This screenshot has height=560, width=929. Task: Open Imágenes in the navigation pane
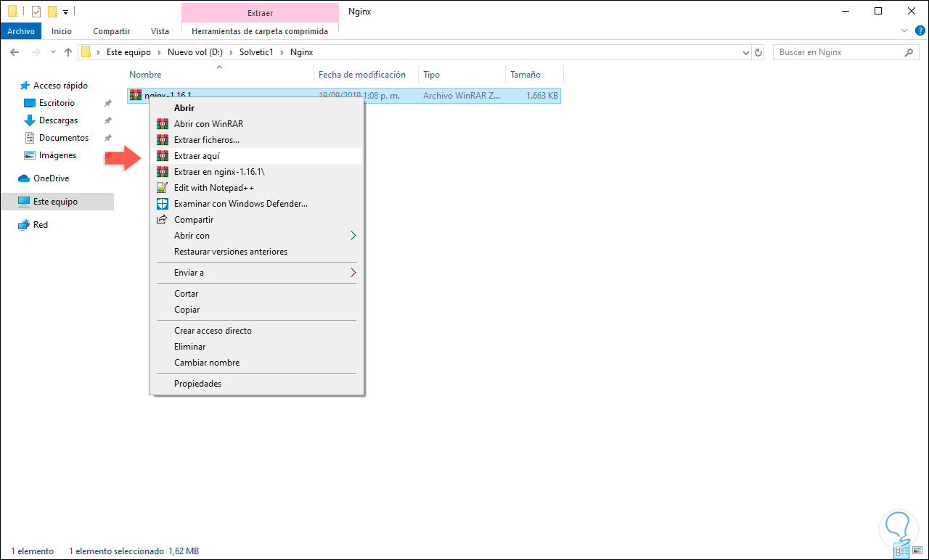pos(57,155)
